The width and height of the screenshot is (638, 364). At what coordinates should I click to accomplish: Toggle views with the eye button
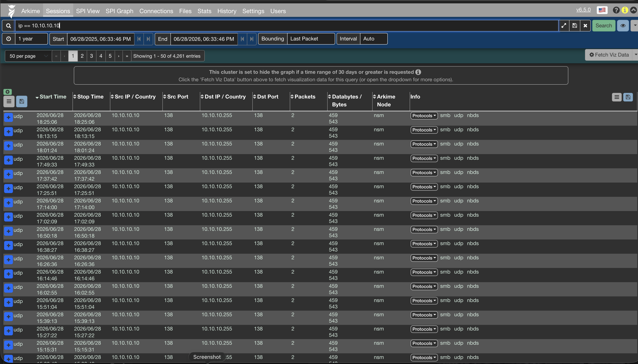click(x=623, y=26)
